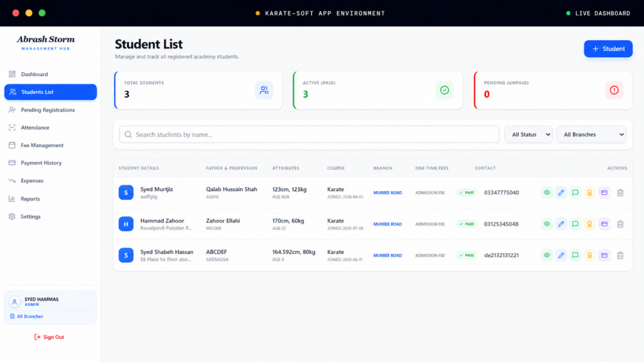
Task: Click attributes 164.592cm, 80kg
Action: click(x=294, y=252)
